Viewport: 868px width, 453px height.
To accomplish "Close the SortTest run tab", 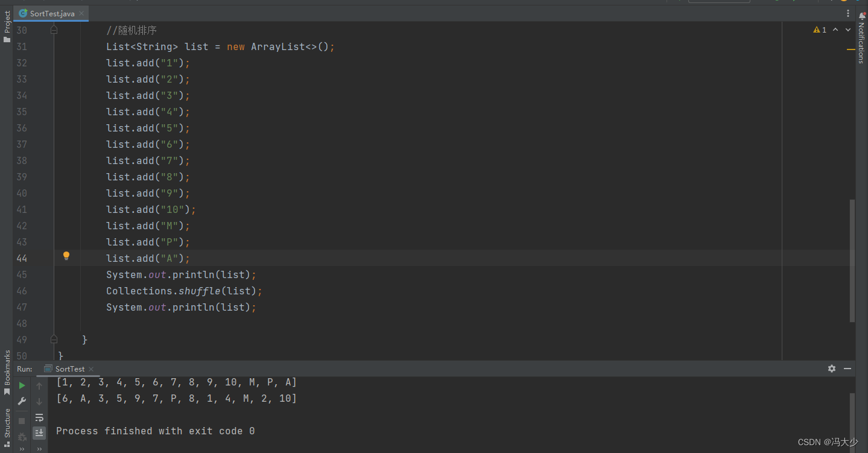I will point(91,369).
